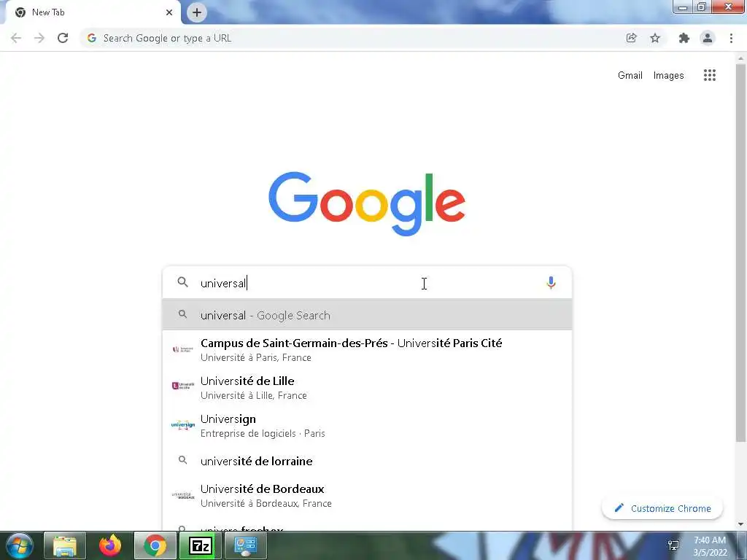Open File Explorer from the taskbar
Image resolution: width=747 pixels, height=560 pixels.
coord(65,545)
